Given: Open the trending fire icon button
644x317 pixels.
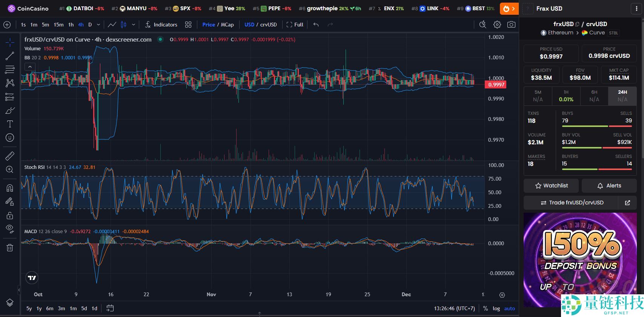Looking at the screenshot, I should tap(509, 8).
